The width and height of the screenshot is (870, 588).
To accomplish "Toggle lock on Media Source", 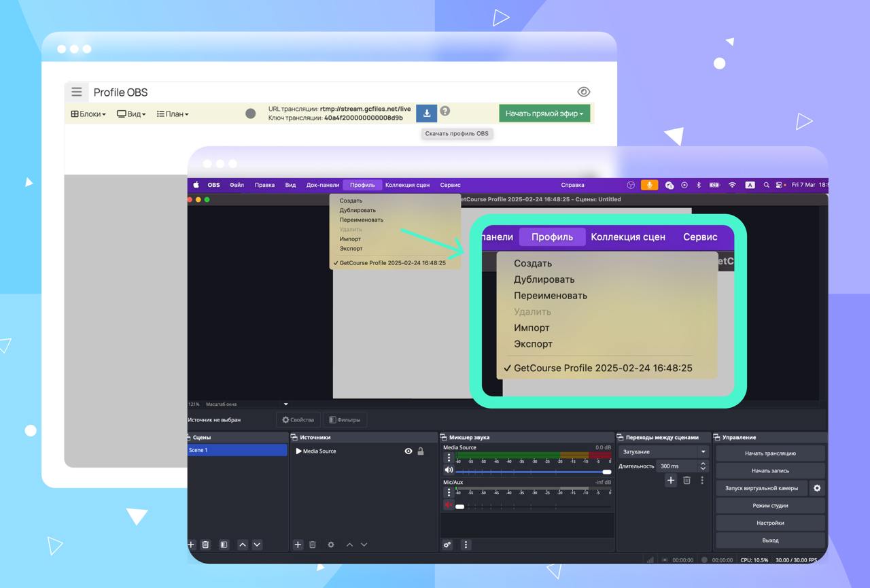I will (421, 451).
